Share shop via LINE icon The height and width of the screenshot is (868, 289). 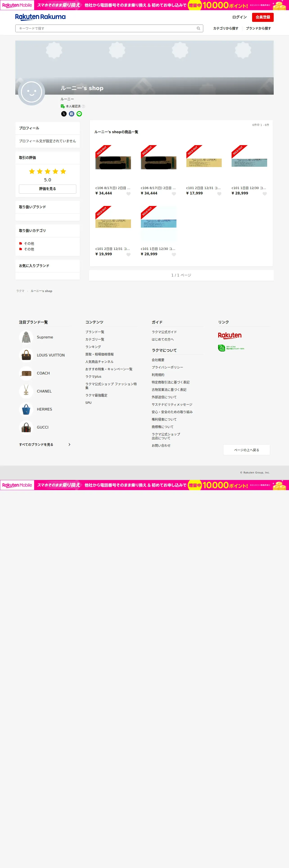[x=79, y=114]
